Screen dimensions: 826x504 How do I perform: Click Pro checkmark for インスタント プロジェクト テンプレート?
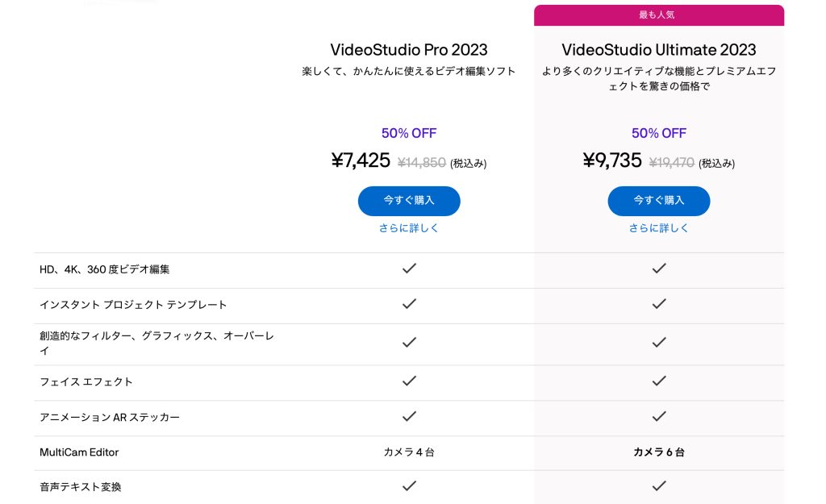coord(409,304)
